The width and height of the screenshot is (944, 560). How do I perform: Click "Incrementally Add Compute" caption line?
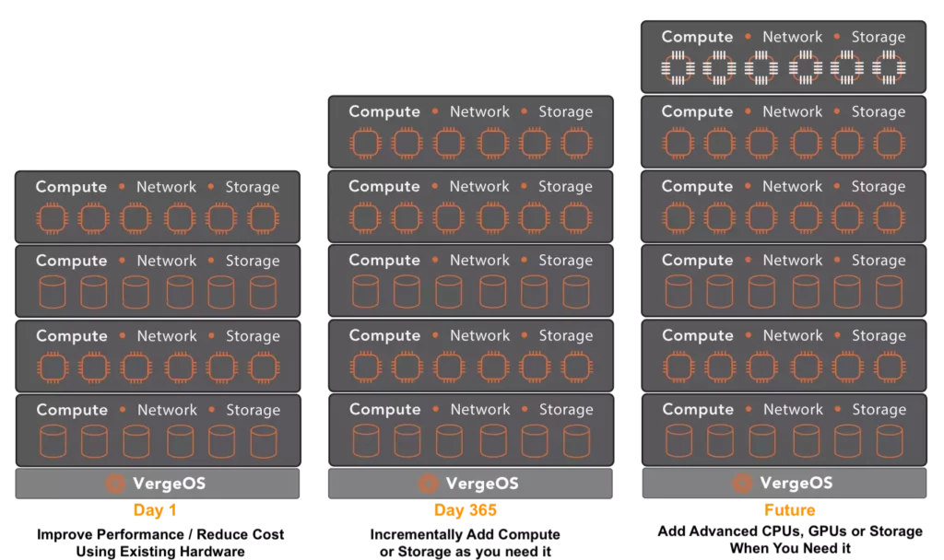click(x=465, y=534)
